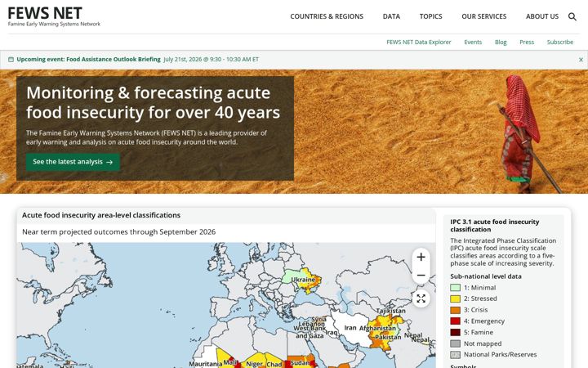Zoom in on the map
This screenshot has height=368, width=588.
click(x=421, y=257)
